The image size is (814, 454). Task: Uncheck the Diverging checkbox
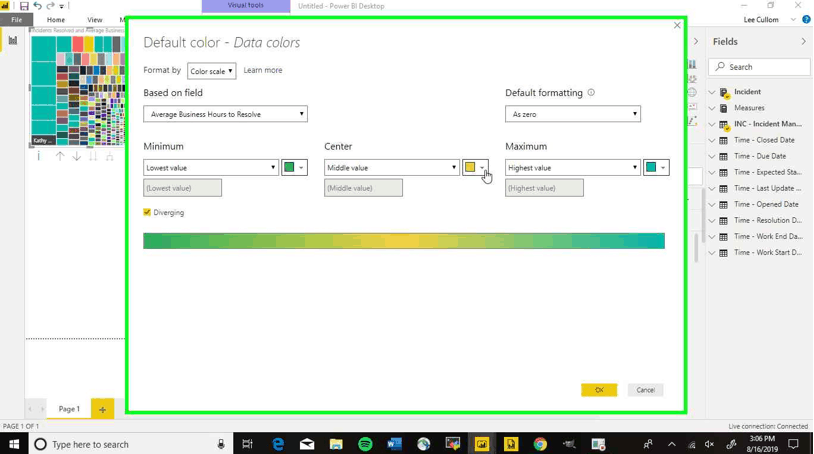pos(147,212)
